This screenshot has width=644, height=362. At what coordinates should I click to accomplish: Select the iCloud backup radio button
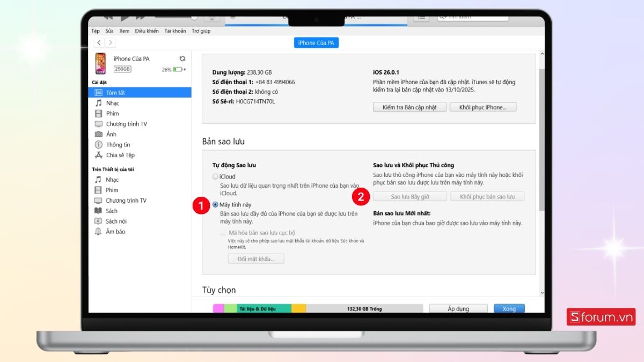point(215,176)
